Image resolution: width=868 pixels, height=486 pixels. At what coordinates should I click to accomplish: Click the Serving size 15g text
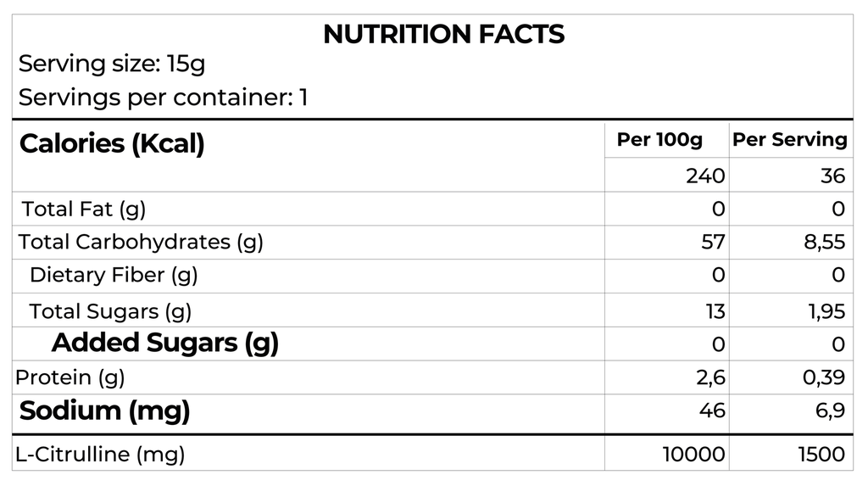[112, 64]
